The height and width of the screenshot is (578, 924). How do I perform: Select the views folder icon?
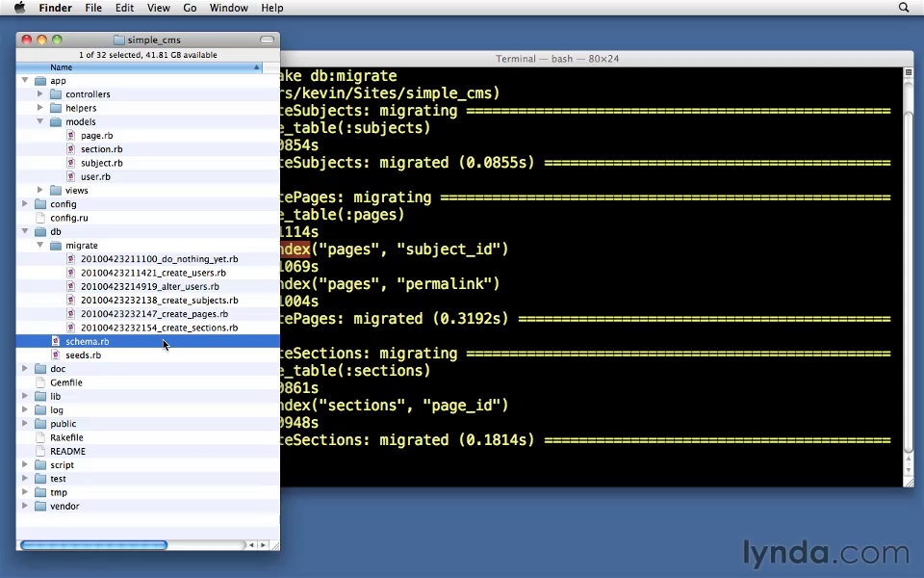coord(56,191)
